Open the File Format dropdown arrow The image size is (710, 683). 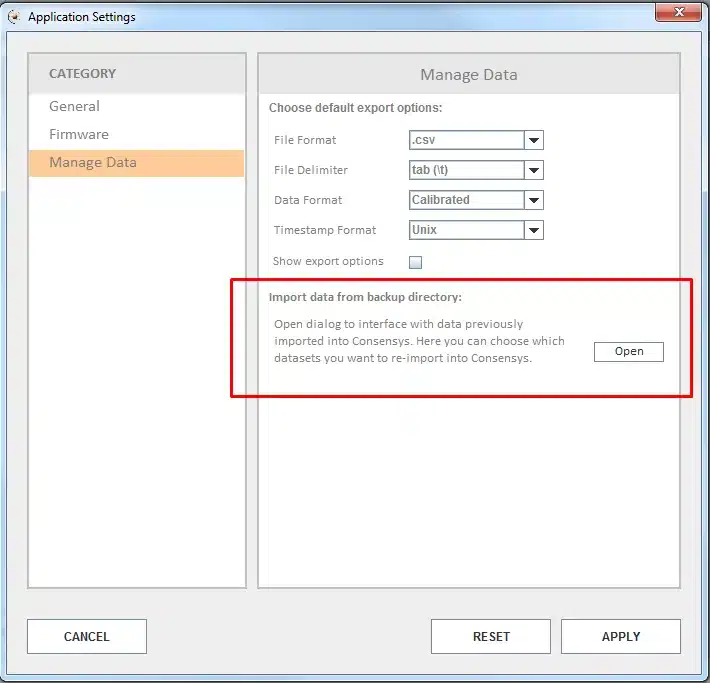[533, 140]
